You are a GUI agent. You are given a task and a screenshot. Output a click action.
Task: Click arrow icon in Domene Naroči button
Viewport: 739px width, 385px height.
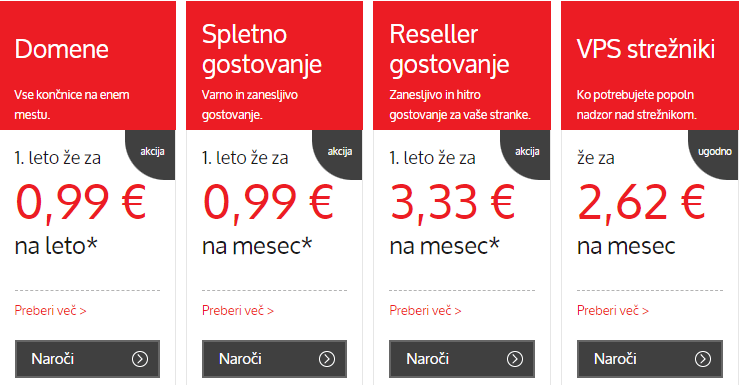(x=140, y=359)
